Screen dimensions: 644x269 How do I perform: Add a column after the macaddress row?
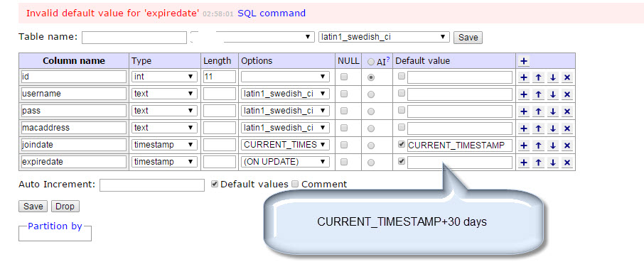pos(523,128)
